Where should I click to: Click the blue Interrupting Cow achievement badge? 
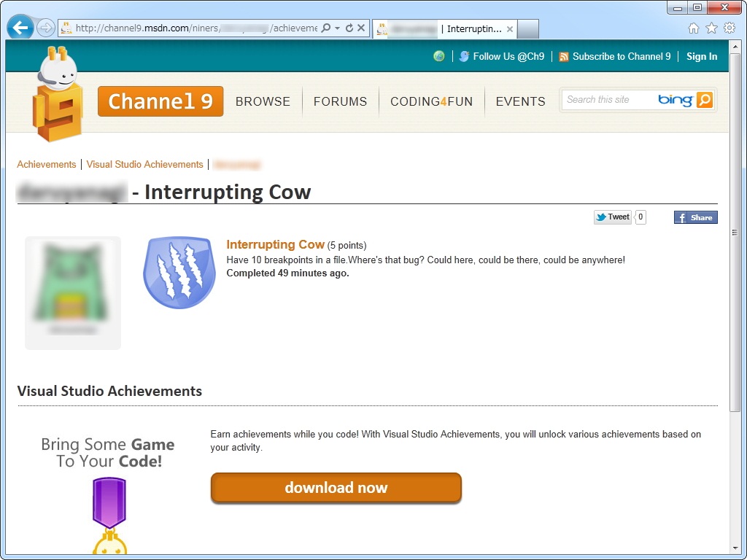(x=179, y=271)
